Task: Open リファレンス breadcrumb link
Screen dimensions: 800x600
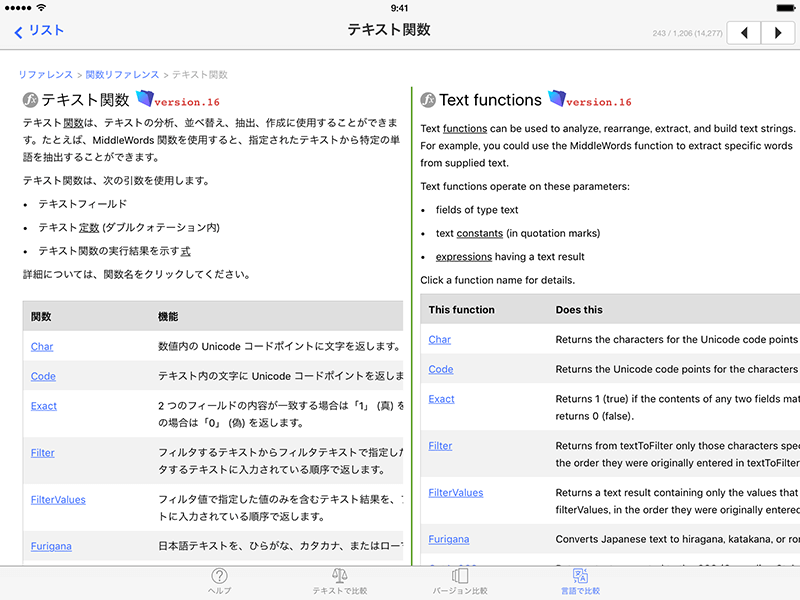Action: pos(45,75)
